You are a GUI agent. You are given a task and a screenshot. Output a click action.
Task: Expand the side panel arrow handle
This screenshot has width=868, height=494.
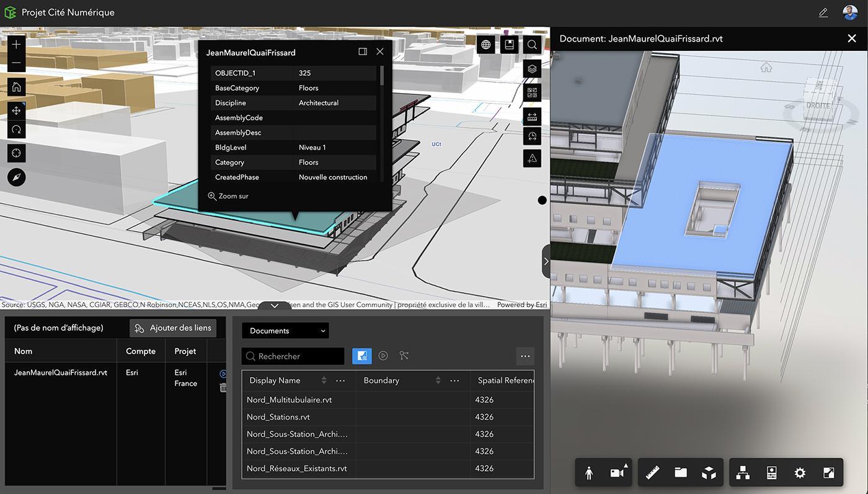pyautogui.click(x=546, y=261)
